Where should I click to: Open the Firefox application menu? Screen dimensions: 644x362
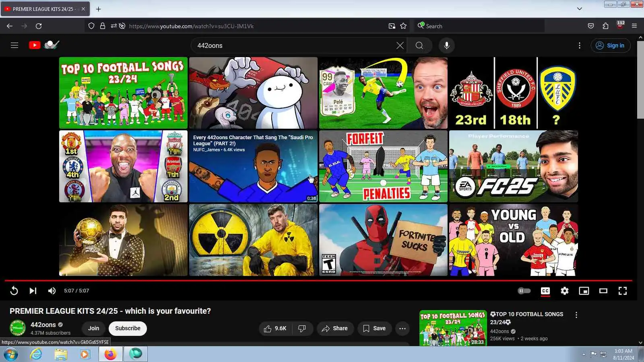[x=634, y=26]
